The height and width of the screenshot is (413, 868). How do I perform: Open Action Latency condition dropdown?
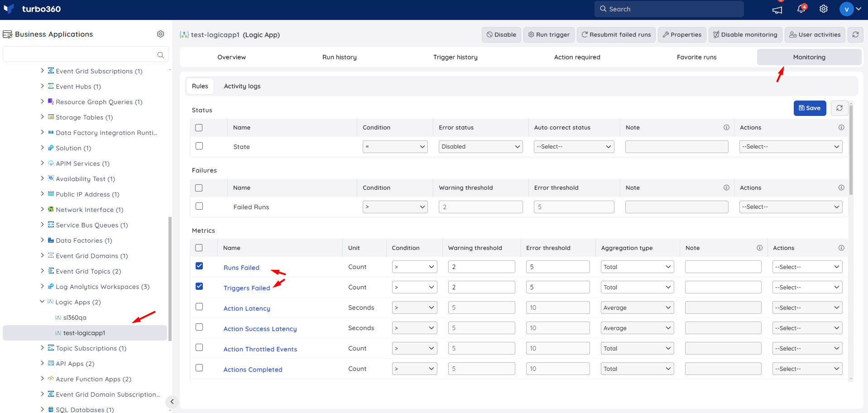coord(414,307)
